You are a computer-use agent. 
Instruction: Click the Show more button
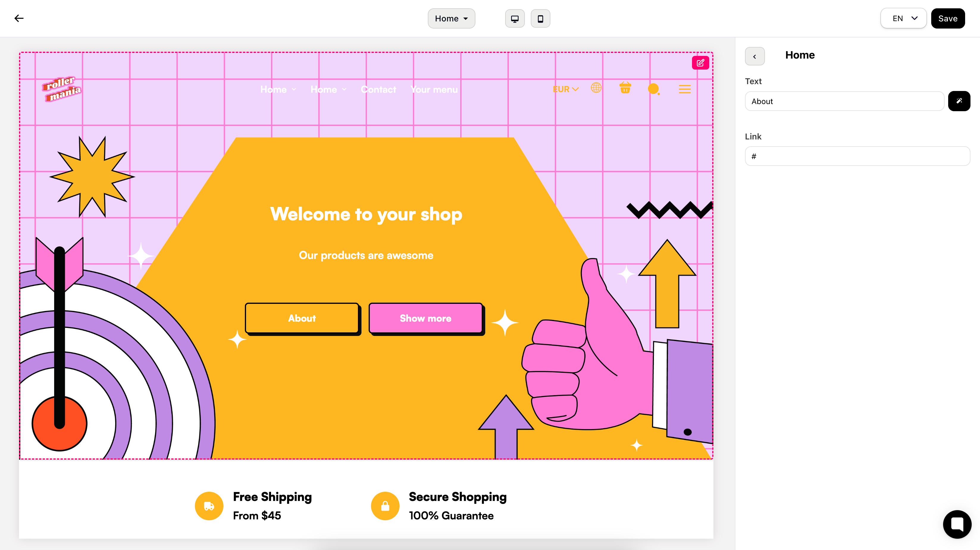tap(425, 318)
